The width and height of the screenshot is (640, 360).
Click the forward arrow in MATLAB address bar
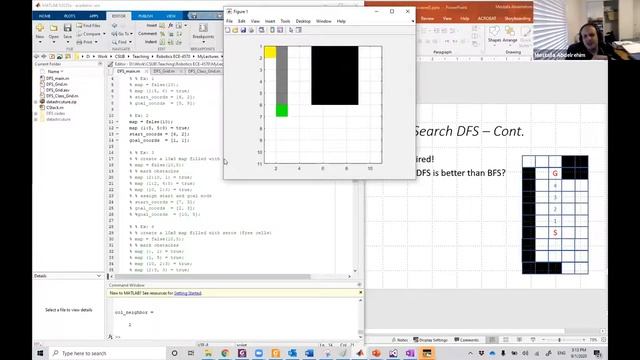(44, 56)
